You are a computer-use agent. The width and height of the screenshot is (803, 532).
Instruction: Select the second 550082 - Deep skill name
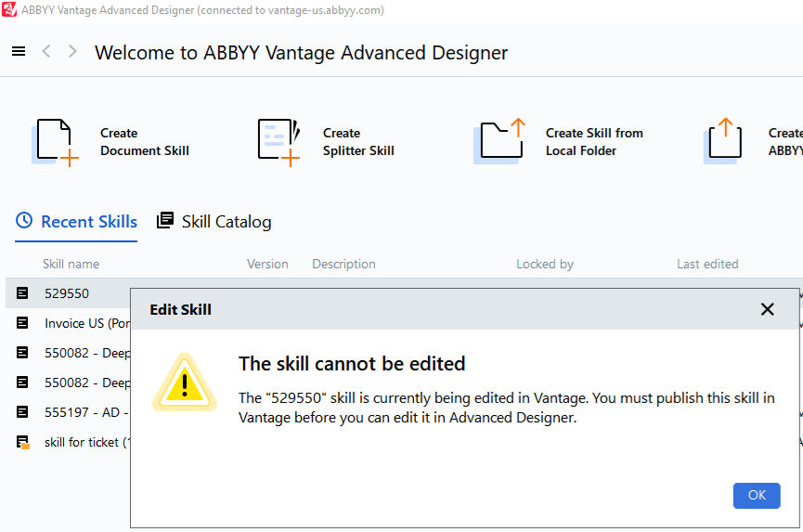(87, 383)
